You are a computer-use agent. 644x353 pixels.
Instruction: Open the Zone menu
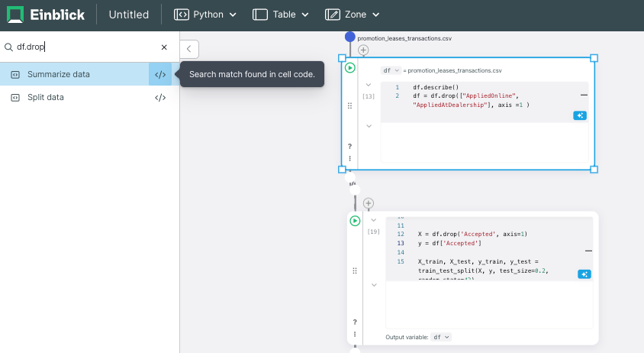click(x=352, y=15)
